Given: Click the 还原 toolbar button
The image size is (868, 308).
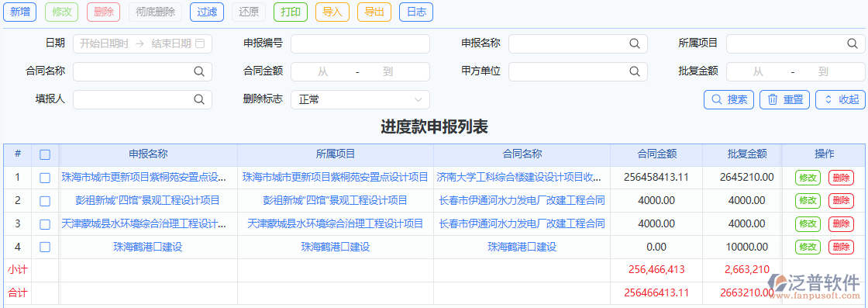Looking at the screenshot, I should click(249, 12).
